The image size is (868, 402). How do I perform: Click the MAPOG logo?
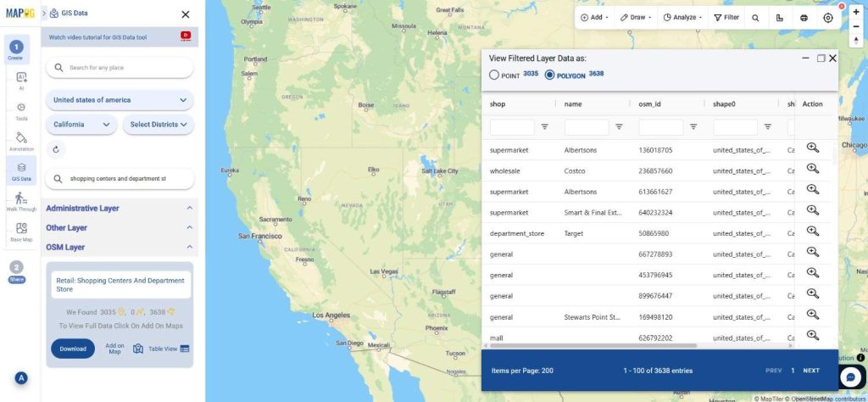click(20, 13)
